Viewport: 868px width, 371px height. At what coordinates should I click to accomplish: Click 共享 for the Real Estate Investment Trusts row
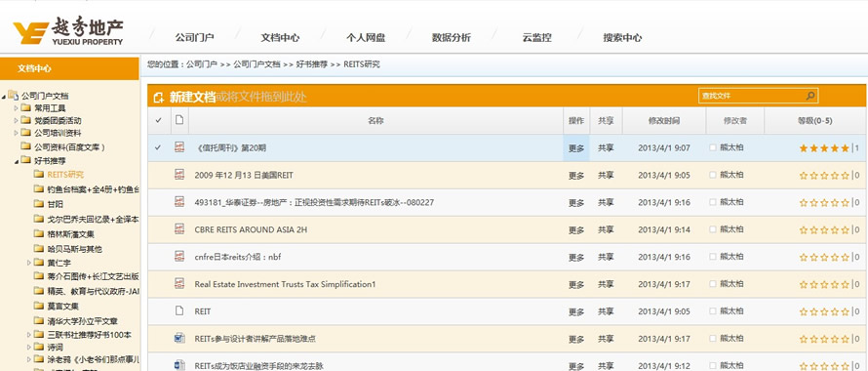click(606, 284)
